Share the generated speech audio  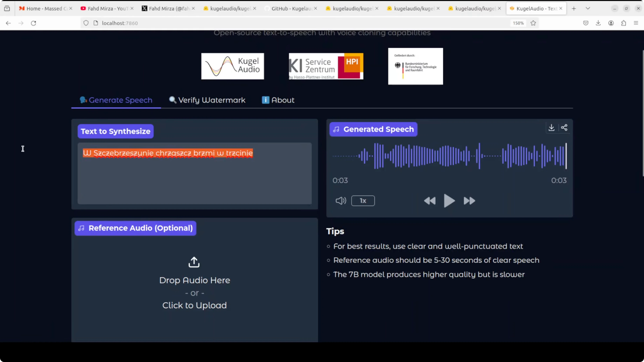coord(564,128)
